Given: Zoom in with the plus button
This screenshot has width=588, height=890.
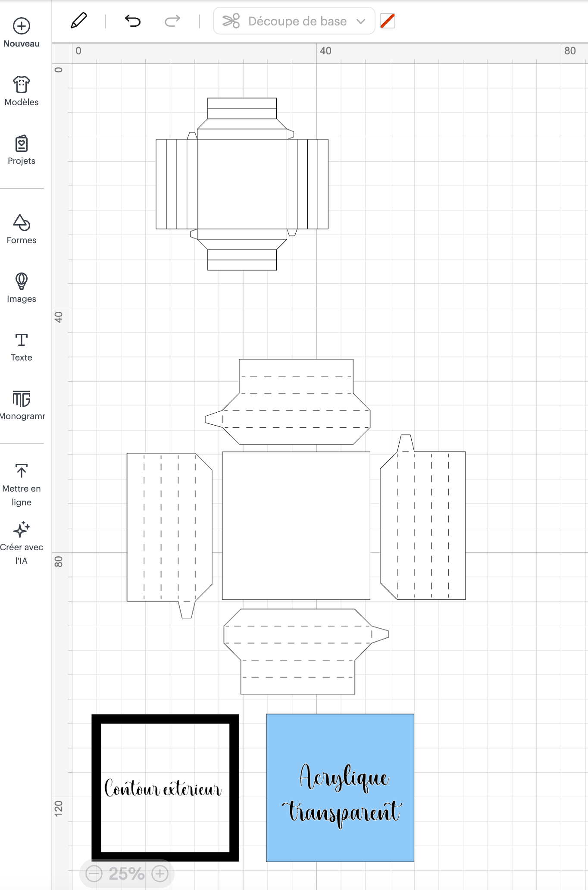Looking at the screenshot, I should coord(160,874).
